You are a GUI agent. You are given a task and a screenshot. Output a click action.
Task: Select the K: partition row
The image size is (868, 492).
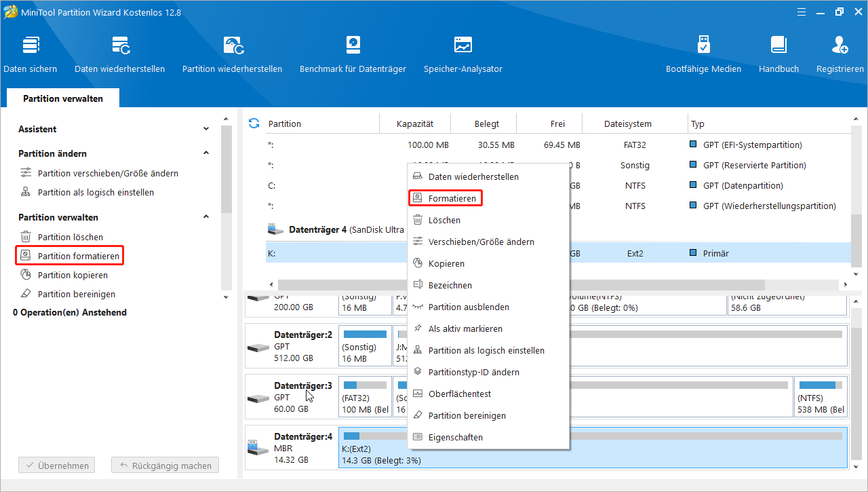point(558,253)
